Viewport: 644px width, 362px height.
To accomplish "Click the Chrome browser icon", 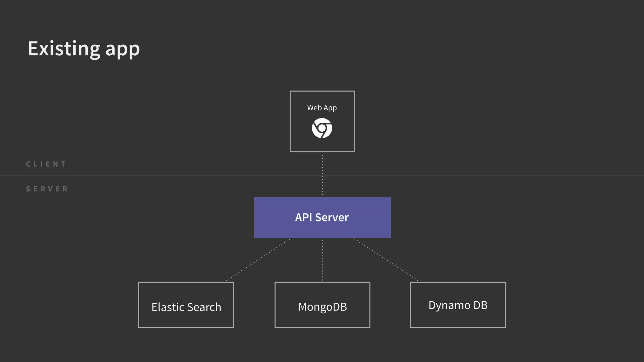I will pos(322,128).
